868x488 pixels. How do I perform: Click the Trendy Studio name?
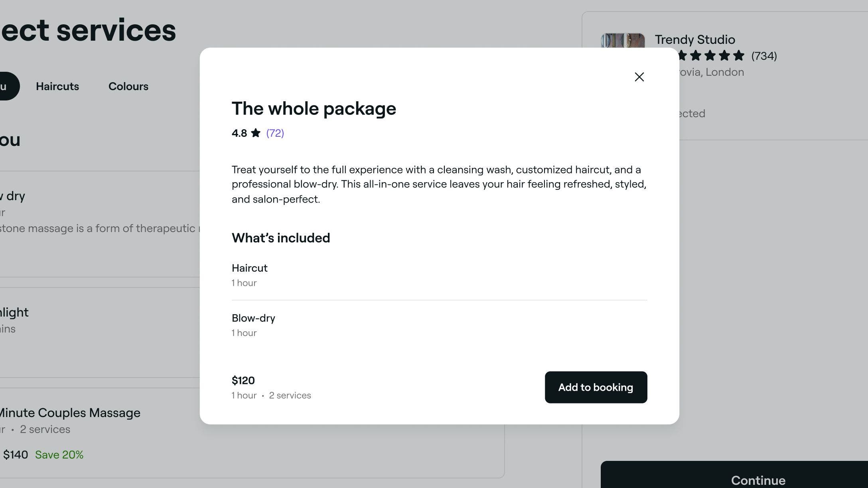pyautogui.click(x=695, y=39)
